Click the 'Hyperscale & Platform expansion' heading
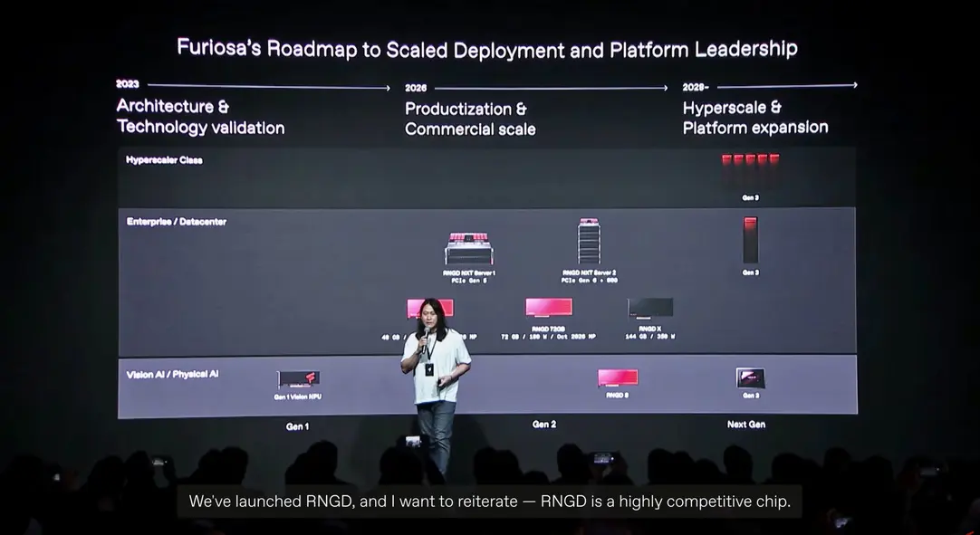 click(755, 118)
